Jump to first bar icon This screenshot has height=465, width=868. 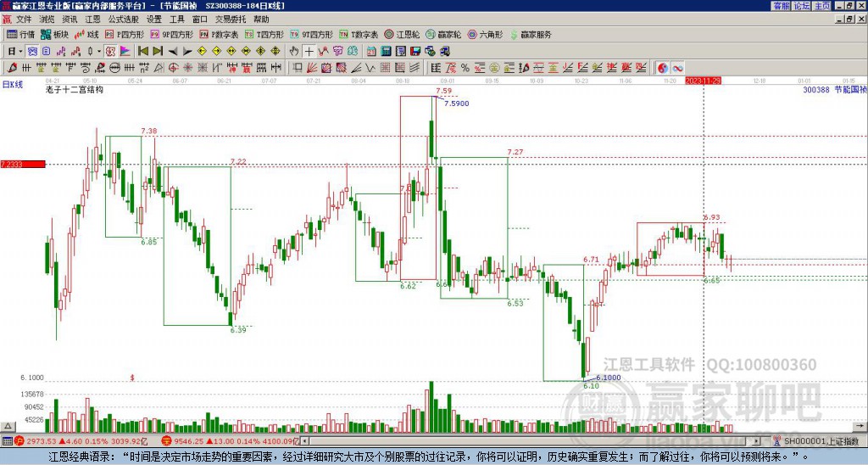click(x=143, y=52)
